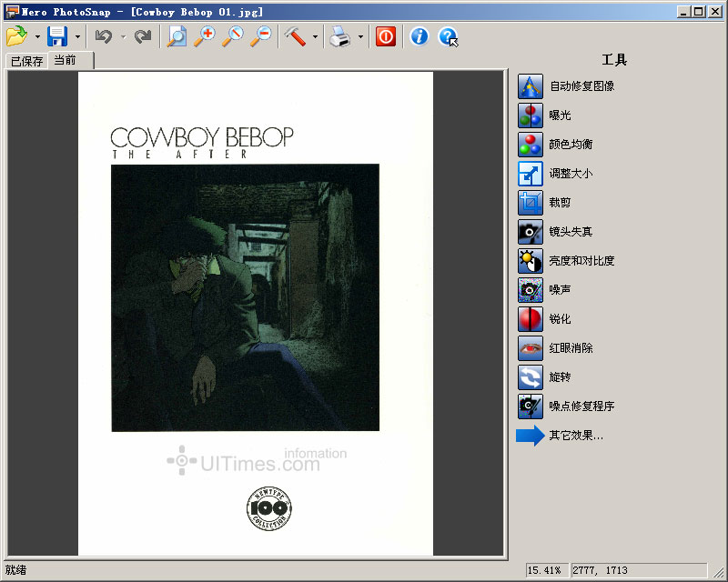The height and width of the screenshot is (582, 728).
Task: Click the 亮度和对比度 brightness icon
Action: 531,261
